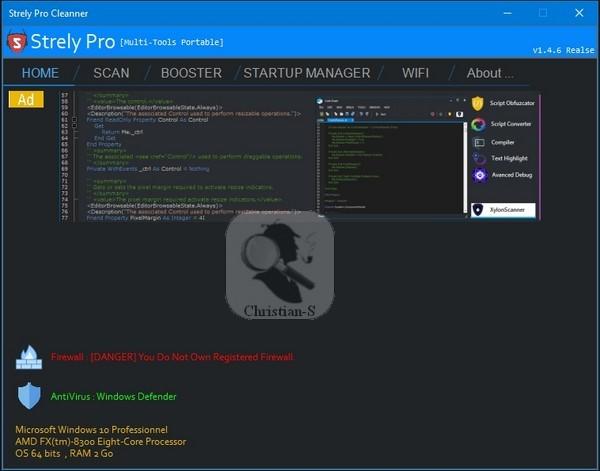Click the firewall brick wall icon
The height and width of the screenshot is (471, 600).
(29, 357)
